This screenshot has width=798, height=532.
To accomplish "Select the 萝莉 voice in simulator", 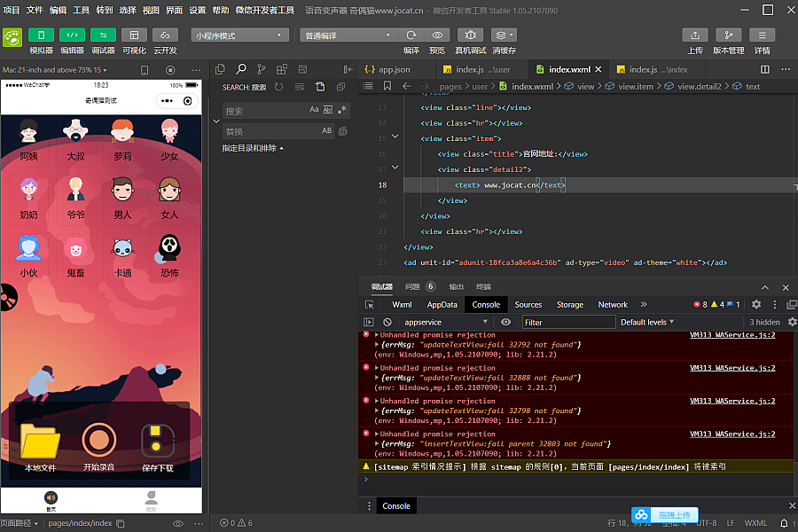I will [122, 140].
